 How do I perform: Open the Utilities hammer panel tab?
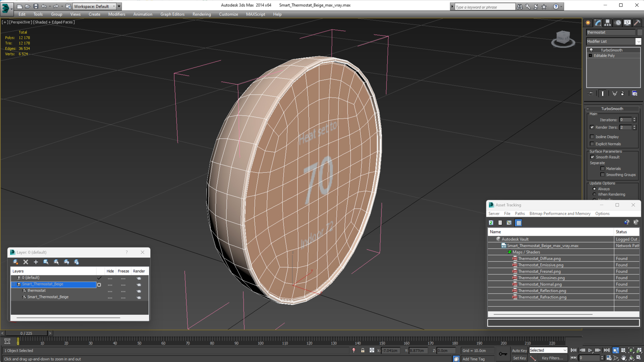click(637, 23)
